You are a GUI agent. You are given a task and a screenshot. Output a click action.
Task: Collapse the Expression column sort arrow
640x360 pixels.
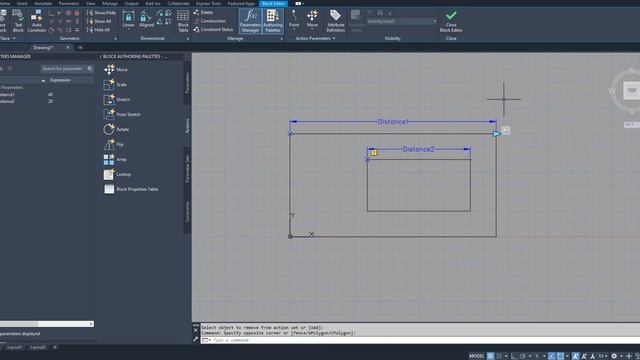pyautogui.click(x=43, y=80)
